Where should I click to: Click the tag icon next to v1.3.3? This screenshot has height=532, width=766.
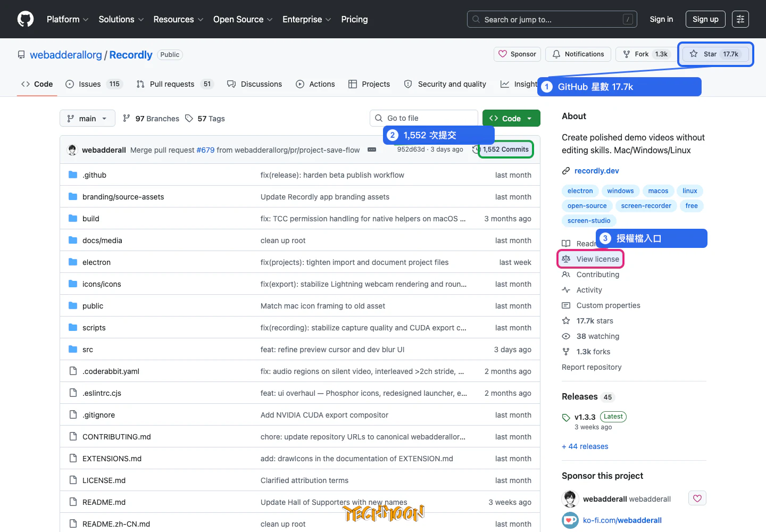tap(566, 418)
